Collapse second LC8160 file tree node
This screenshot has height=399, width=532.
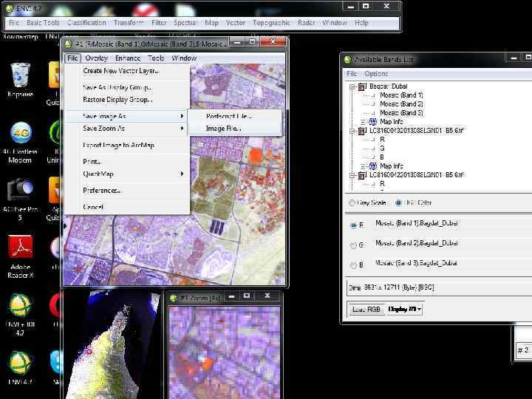click(352, 175)
